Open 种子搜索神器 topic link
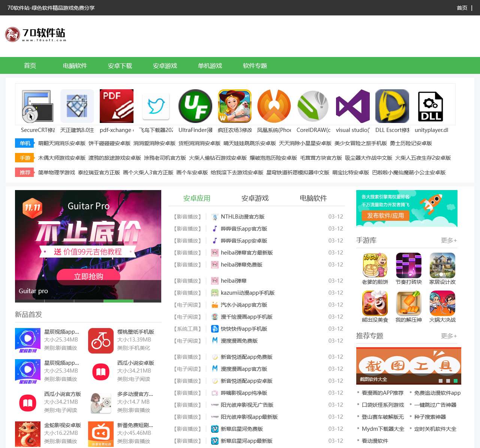 [x=430, y=417]
